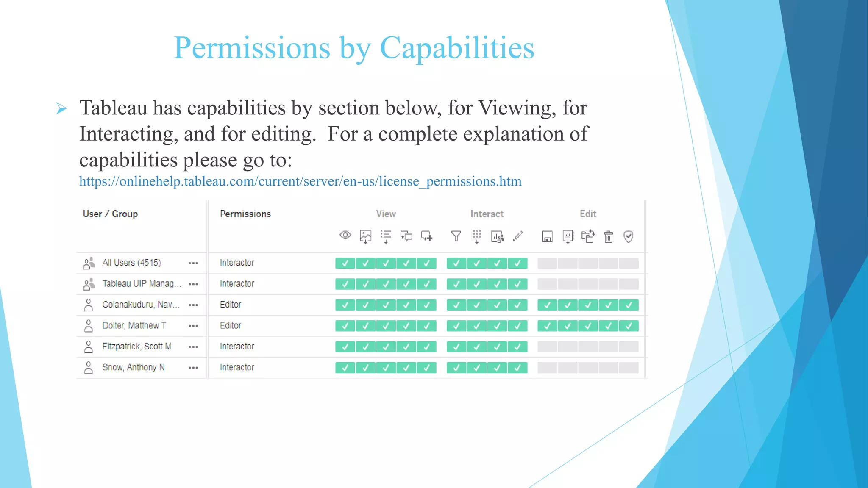Click the Editor role for Dolter, Matthew T

230,325
